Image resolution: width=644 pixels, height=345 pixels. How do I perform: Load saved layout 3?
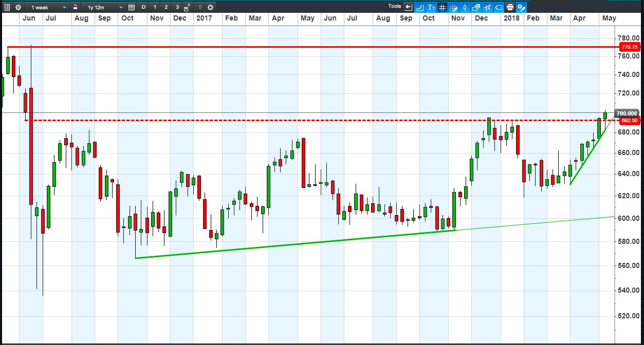click(x=177, y=7)
